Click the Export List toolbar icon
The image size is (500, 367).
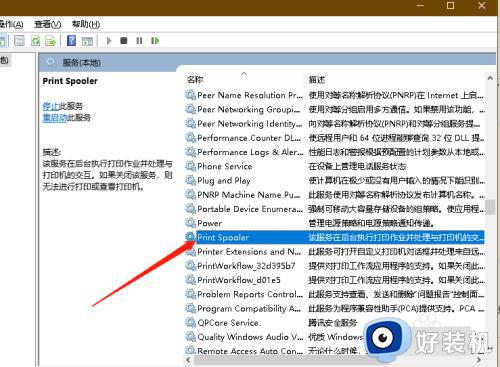pos(50,41)
